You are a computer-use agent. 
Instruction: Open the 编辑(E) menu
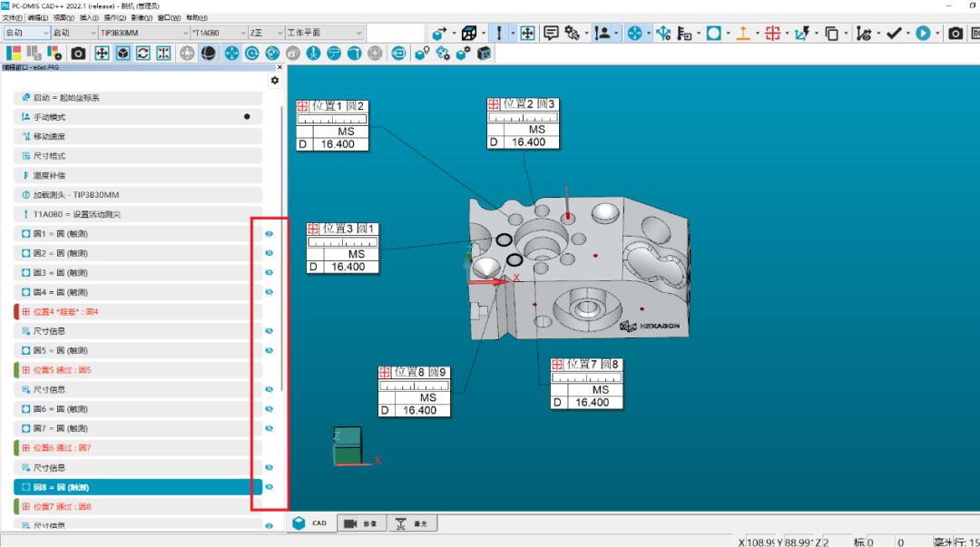(x=37, y=18)
